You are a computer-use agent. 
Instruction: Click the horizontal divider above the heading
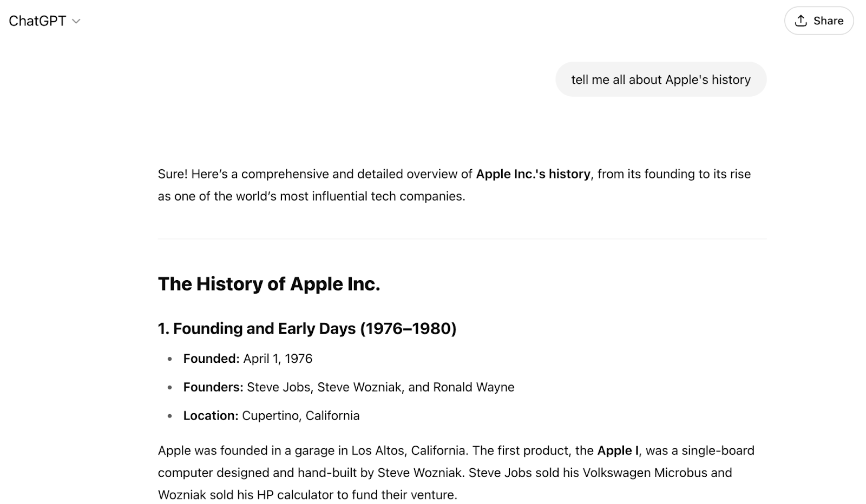click(462, 240)
